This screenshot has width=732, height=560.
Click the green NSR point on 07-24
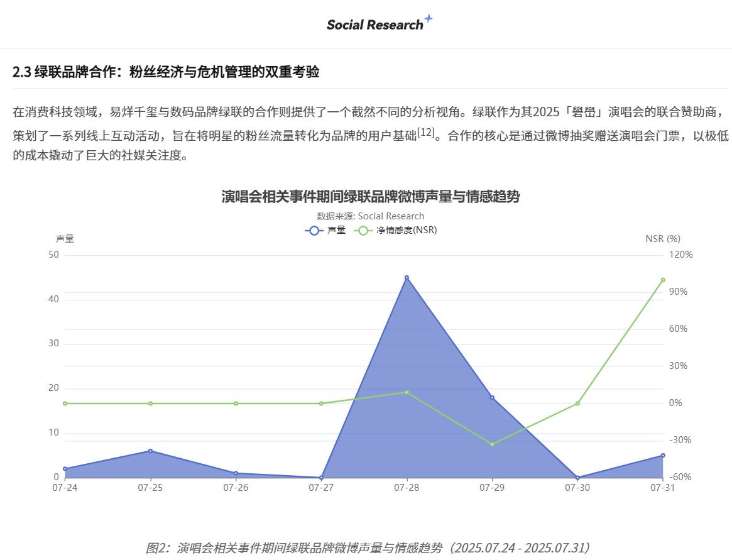point(65,403)
